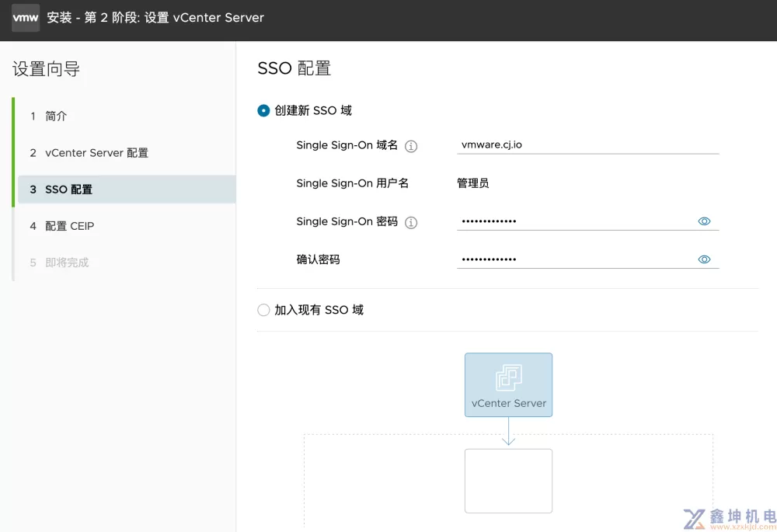Click the 管理员 username text
This screenshot has height=532, width=777.
pos(472,183)
